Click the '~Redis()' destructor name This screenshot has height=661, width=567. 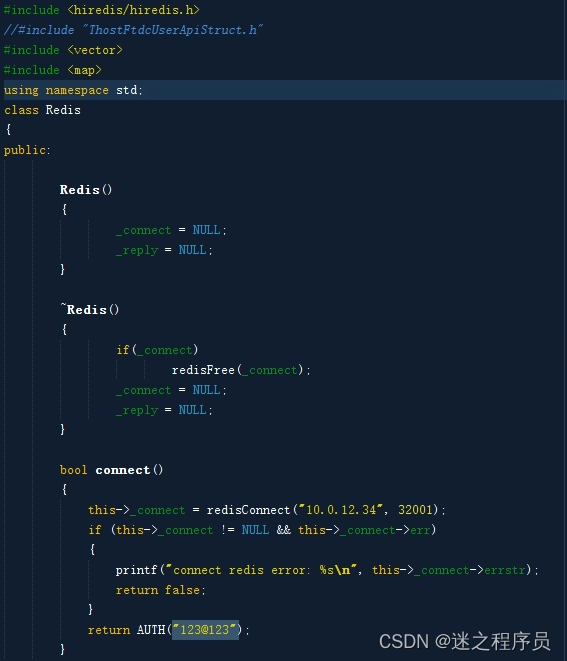[x=89, y=310]
